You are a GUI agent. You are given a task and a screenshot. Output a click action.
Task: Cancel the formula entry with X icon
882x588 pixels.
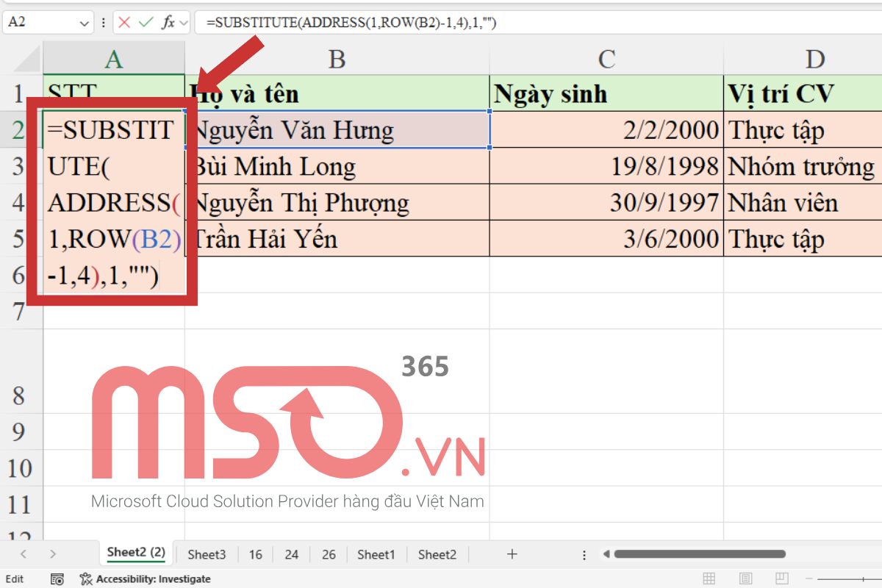124,22
